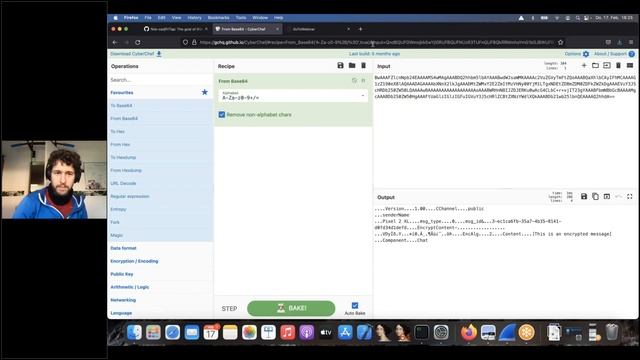The width and height of the screenshot is (640, 360).
Task: Open file as input
Action: [607, 66]
